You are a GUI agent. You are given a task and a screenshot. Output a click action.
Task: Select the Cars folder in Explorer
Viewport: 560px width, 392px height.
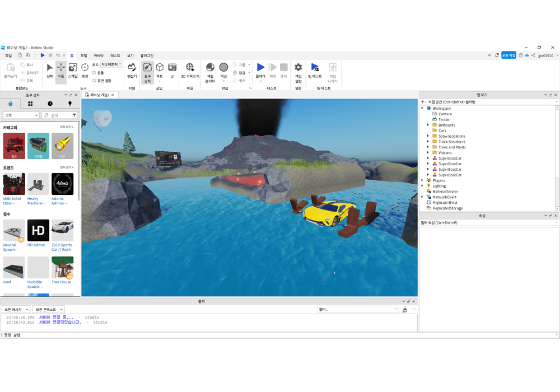click(x=442, y=130)
